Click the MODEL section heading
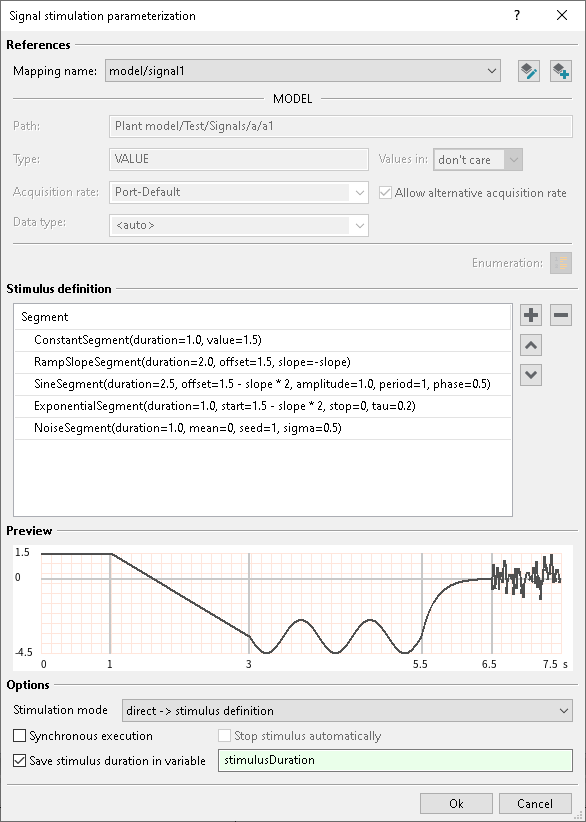Image resolution: width=586 pixels, height=822 pixels. (292, 99)
